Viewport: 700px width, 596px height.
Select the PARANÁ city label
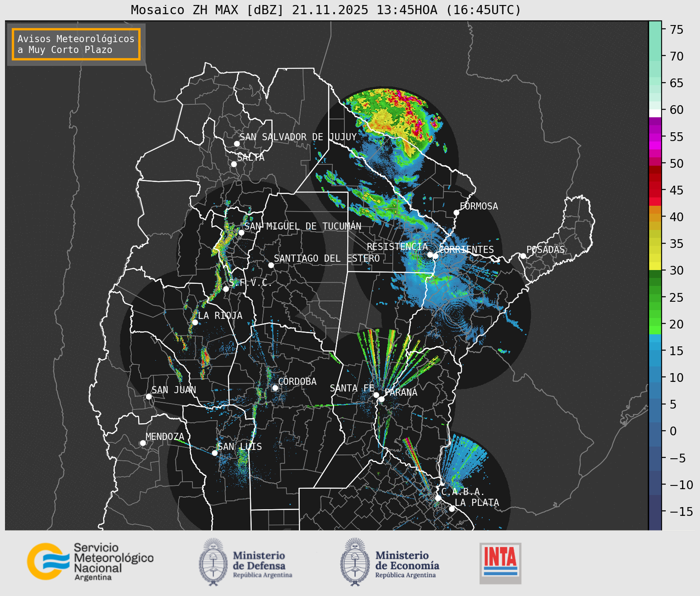401,392
